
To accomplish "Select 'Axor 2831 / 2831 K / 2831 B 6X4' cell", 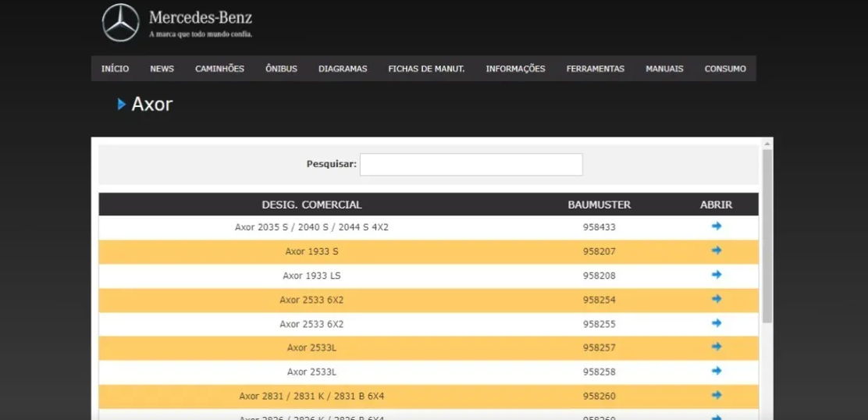I will pos(311,397).
